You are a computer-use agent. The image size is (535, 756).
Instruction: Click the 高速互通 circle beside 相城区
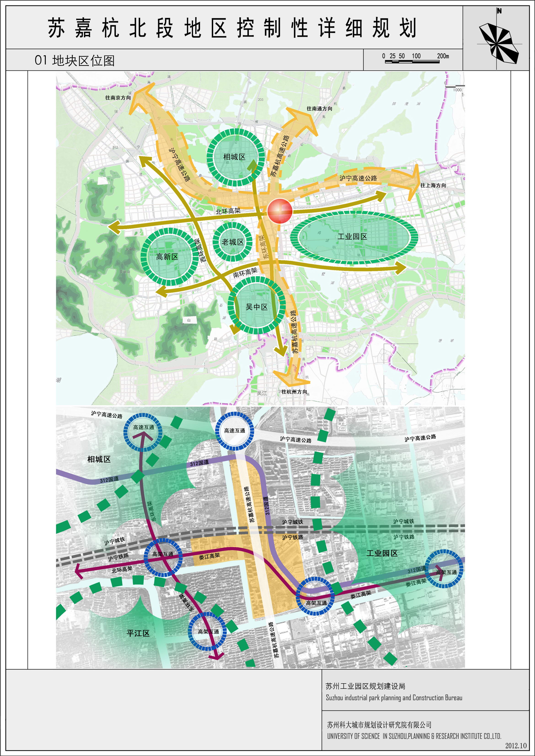143,432
